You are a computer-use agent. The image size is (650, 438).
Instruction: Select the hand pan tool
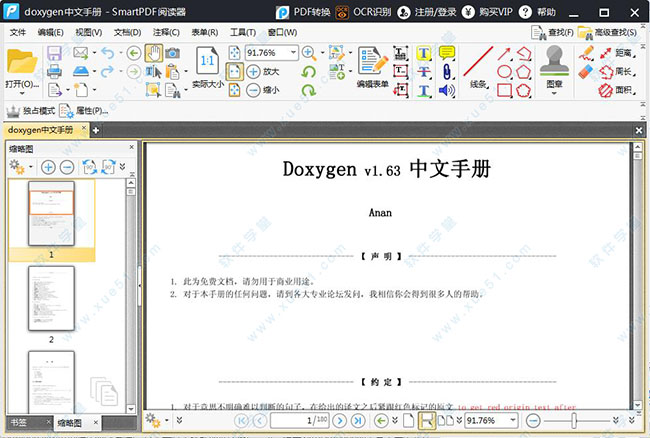[154, 53]
